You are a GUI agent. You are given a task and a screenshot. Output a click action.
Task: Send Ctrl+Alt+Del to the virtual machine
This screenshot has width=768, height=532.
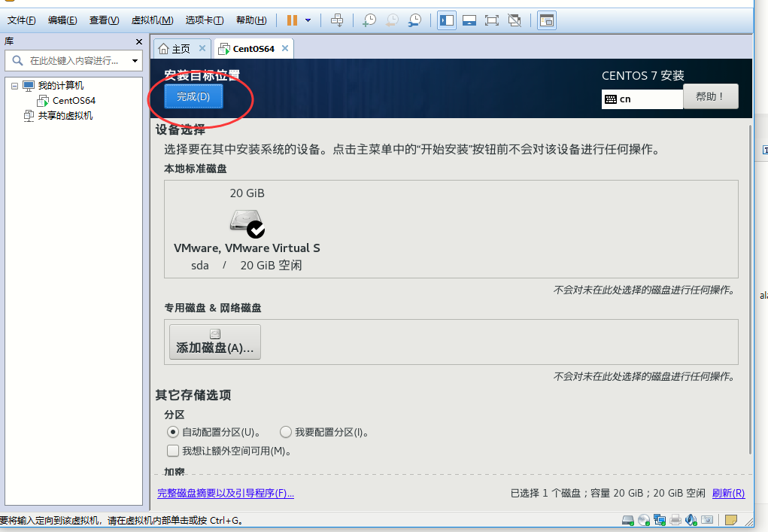[337, 20]
